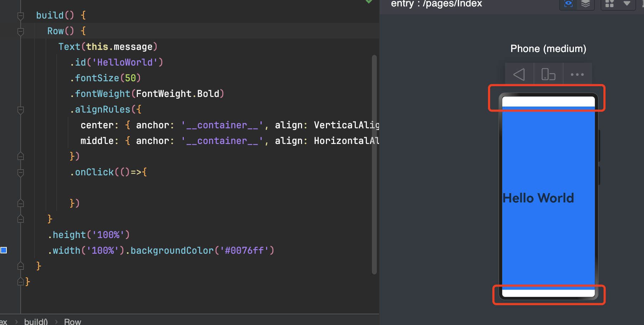
Task: Collapse the .alignRules({ fold marker
Action: tap(21, 110)
